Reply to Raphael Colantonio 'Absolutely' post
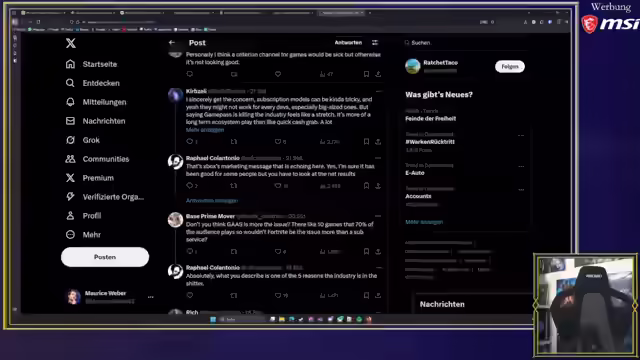This screenshot has height=360, width=640. point(190,295)
